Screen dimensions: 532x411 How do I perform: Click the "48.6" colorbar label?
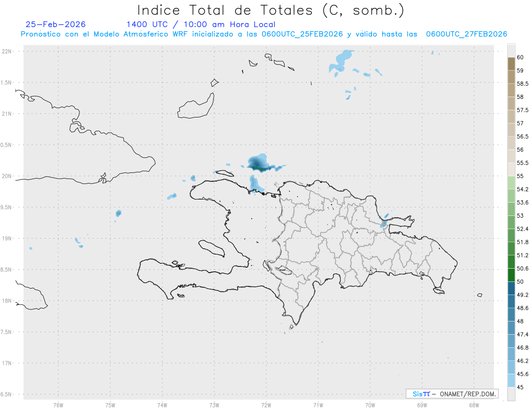(x=522, y=308)
